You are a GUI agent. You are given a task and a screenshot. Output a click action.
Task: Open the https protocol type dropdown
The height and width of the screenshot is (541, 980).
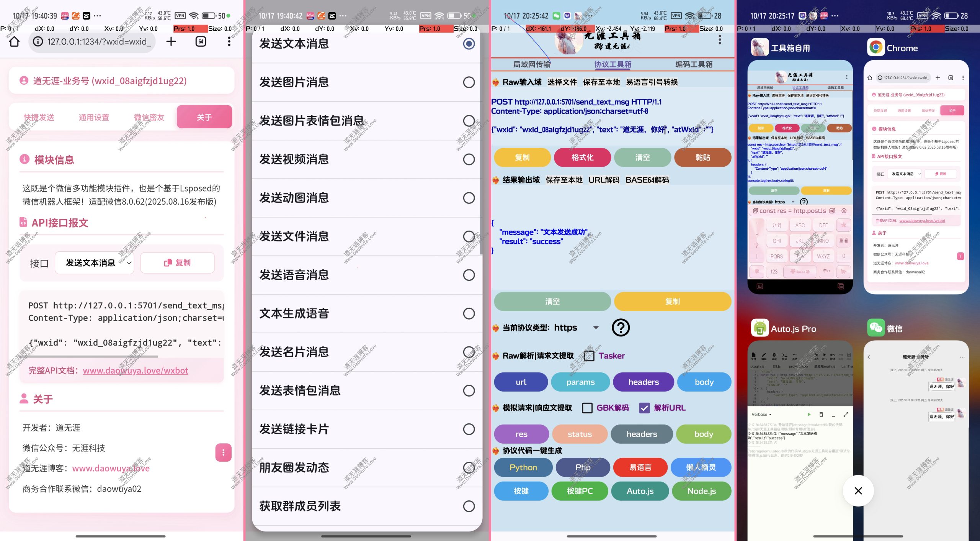click(596, 328)
